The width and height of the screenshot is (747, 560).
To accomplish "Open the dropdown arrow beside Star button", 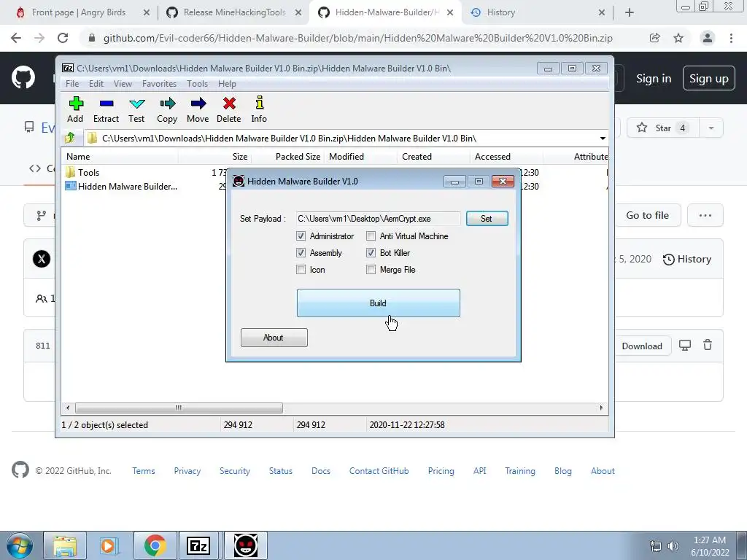I will tap(711, 128).
